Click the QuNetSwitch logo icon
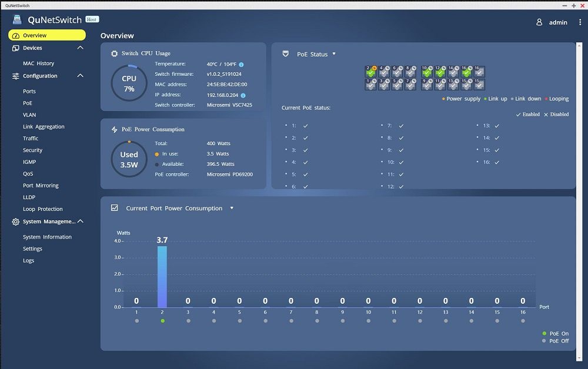 (x=17, y=20)
